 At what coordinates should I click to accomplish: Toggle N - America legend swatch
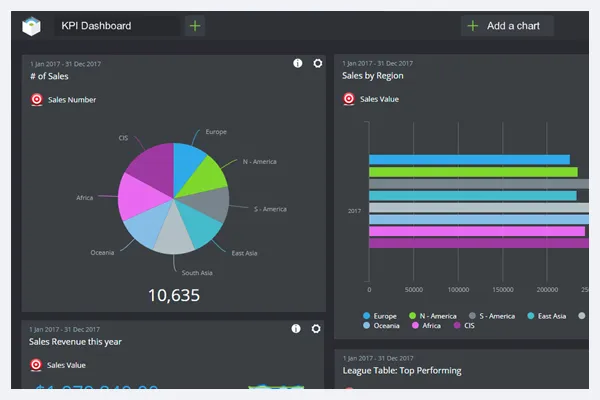click(x=412, y=316)
